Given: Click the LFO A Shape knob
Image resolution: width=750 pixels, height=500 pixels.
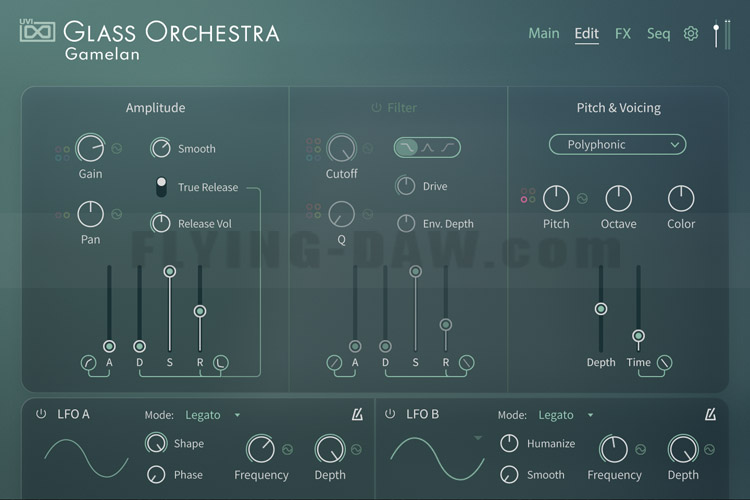Looking at the screenshot, I should click(156, 443).
